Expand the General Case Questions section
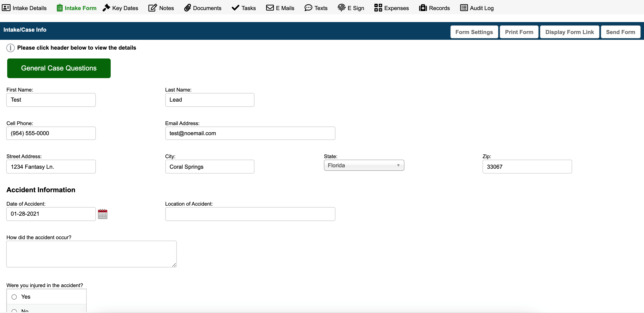644x313 pixels. pyautogui.click(x=59, y=68)
